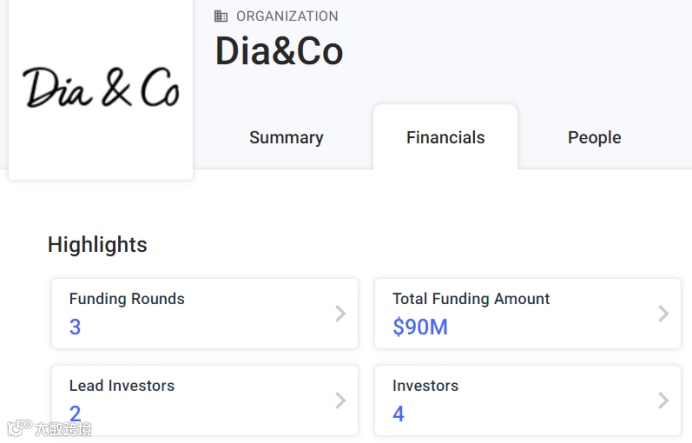Switch to the Summary tab
The width and height of the screenshot is (692, 443).
click(x=286, y=138)
